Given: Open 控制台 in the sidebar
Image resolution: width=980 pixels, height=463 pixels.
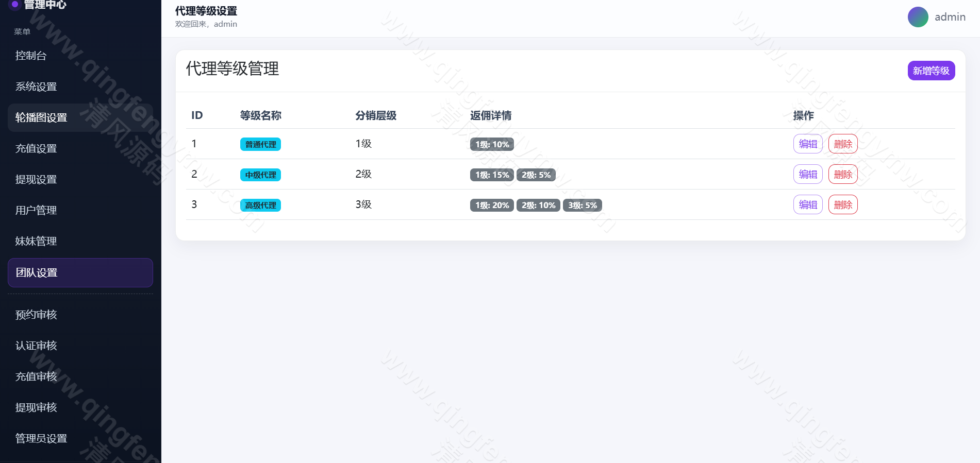Looking at the screenshot, I should pos(80,56).
